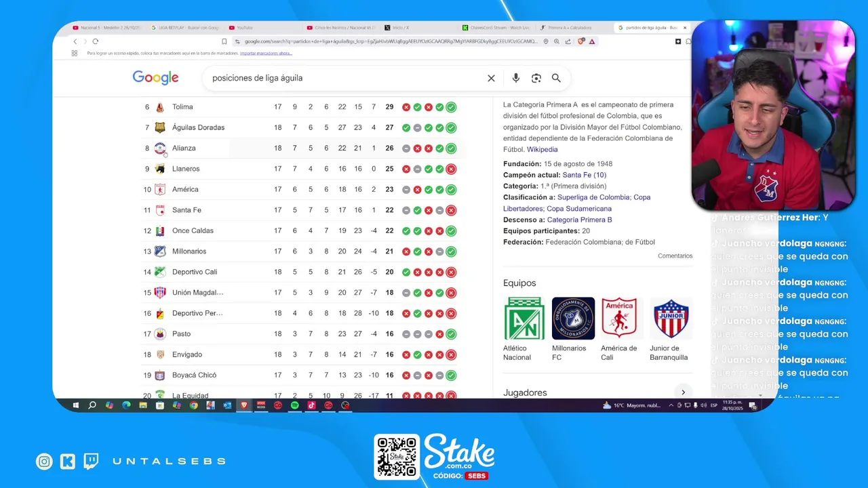Select Deportivo Pereira row name

[197, 313]
